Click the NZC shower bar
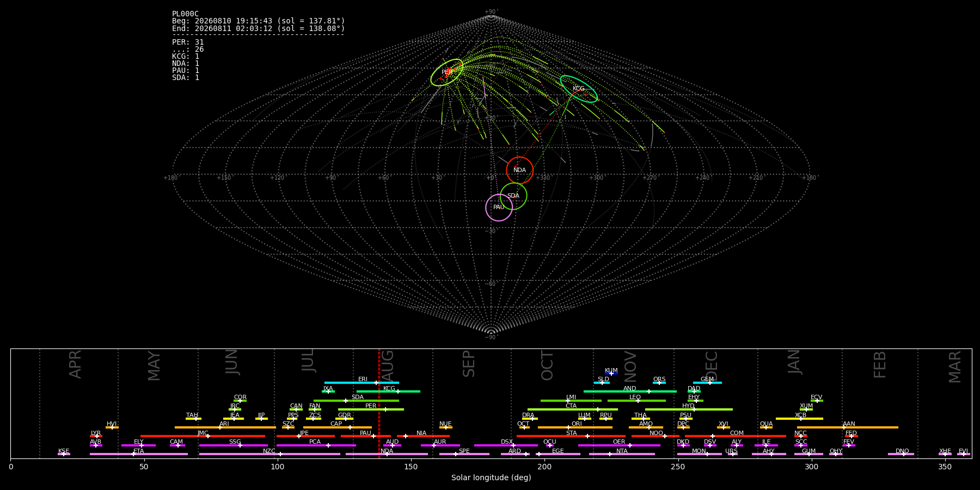 pos(269,454)
